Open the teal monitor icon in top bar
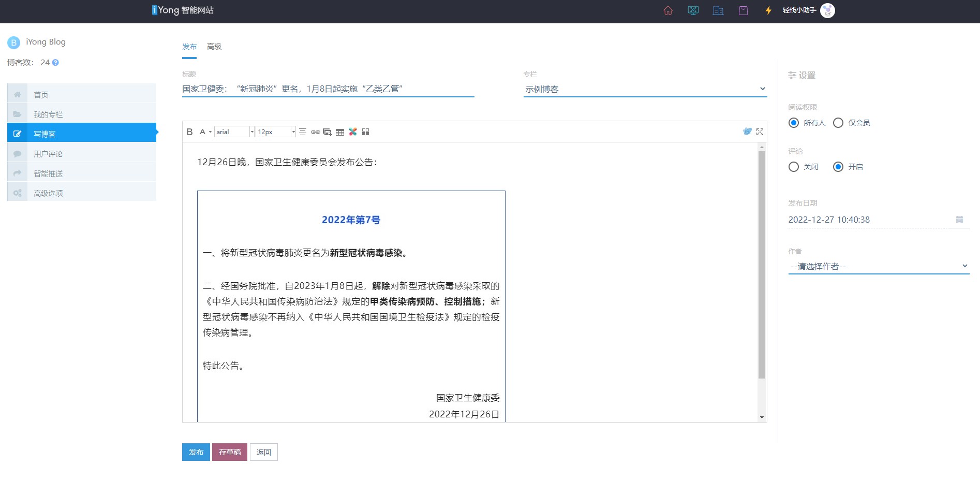The height and width of the screenshot is (479, 980). coord(693,10)
